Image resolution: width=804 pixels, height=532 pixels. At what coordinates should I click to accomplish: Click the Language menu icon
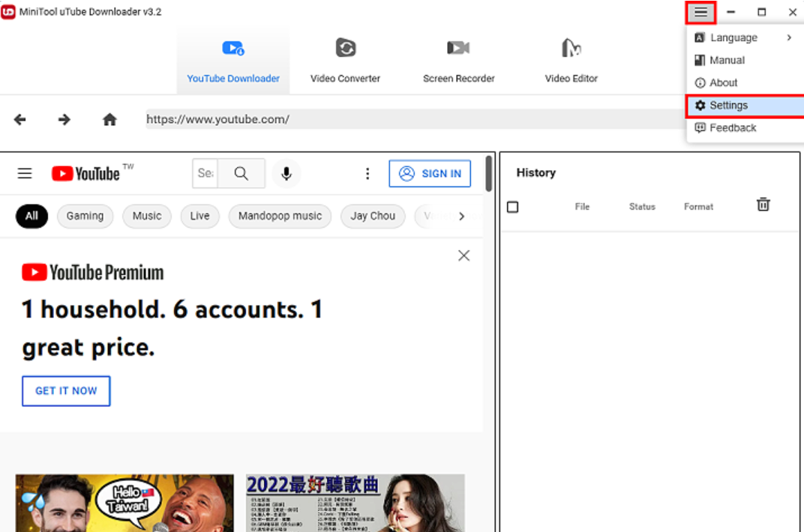pyautogui.click(x=700, y=37)
